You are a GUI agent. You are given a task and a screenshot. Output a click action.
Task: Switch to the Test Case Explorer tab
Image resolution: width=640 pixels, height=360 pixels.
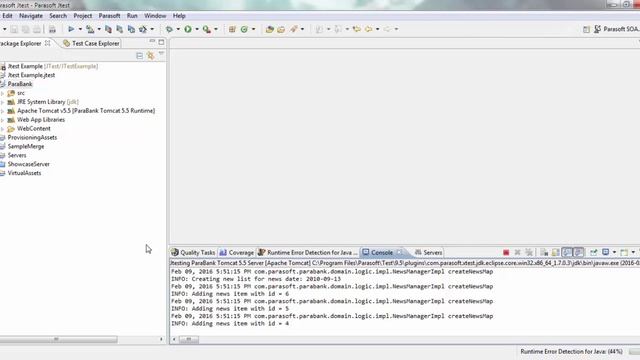pos(91,43)
